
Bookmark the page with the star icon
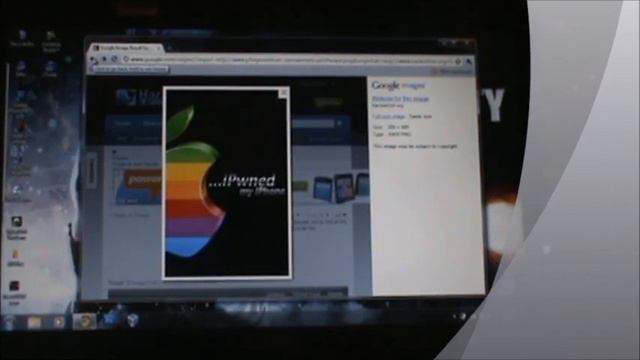(458, 61)
